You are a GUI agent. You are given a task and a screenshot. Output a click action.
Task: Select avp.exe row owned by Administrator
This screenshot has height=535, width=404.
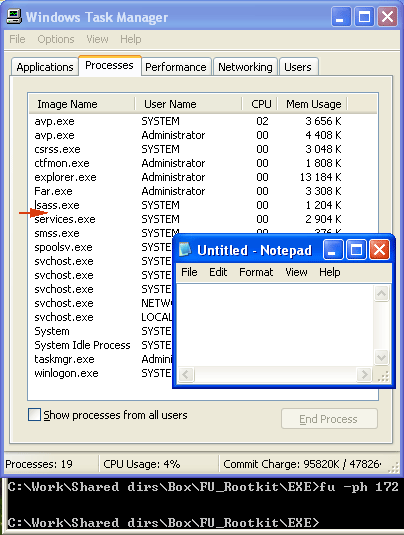203,135
